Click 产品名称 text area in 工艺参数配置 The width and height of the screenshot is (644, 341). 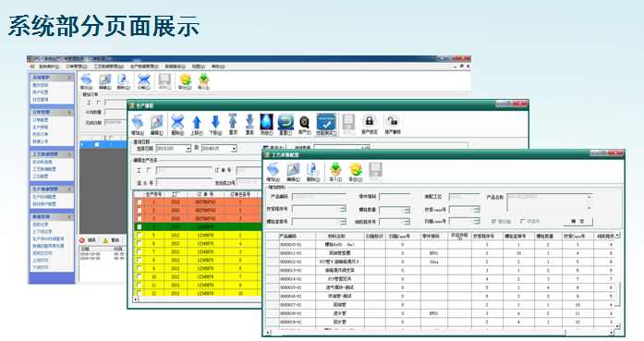click(549, 202)
